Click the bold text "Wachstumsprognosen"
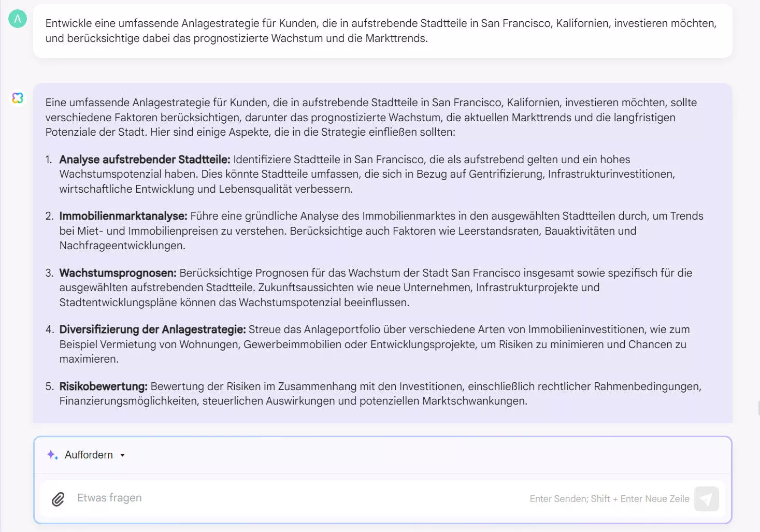This screenshot has width=760, height=532. pyautogui.click(x=117, y=272)
